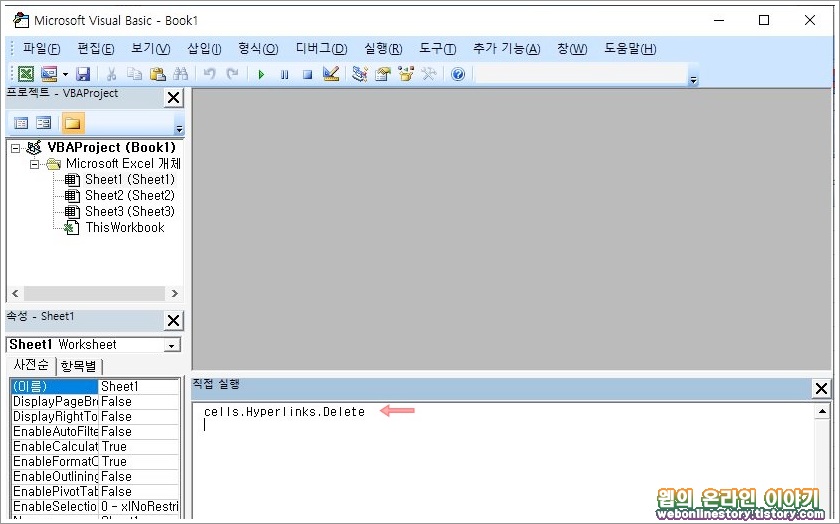The height and width of the screenshot is (524, 840).
Task: Run the macro with the green play icon
Action: coord(261,74)
